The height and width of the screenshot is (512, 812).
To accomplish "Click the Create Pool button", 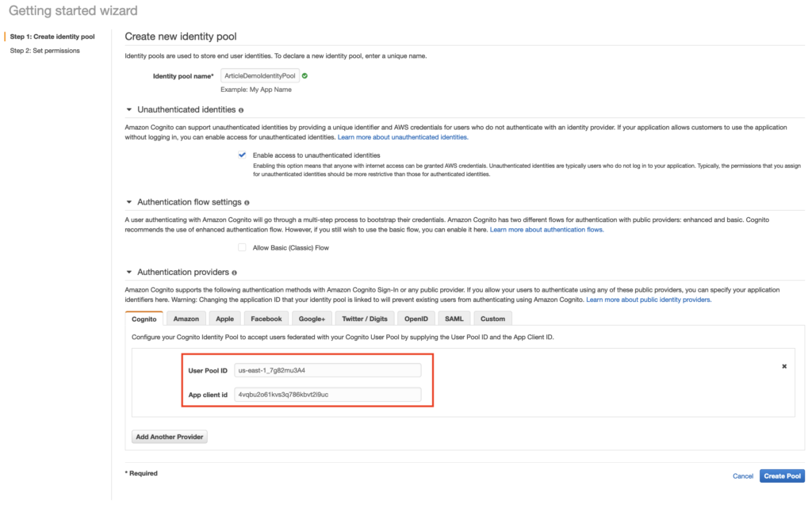I will coord(782,476).
